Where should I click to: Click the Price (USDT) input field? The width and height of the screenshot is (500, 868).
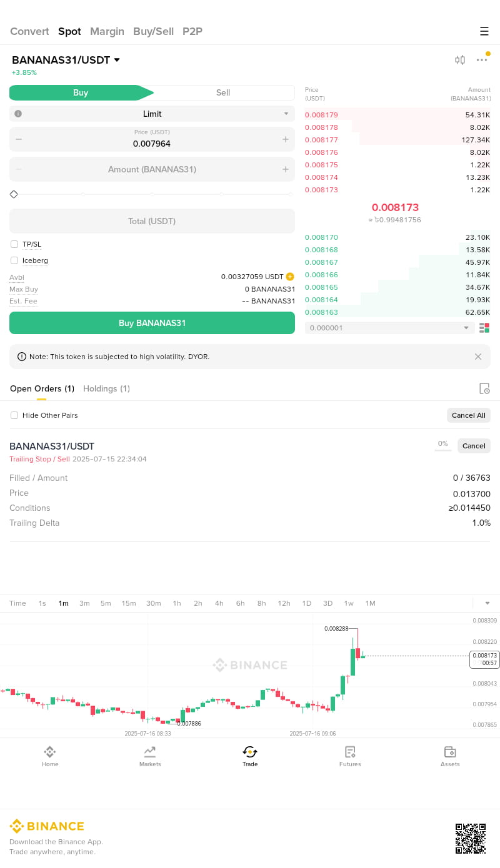152,139
